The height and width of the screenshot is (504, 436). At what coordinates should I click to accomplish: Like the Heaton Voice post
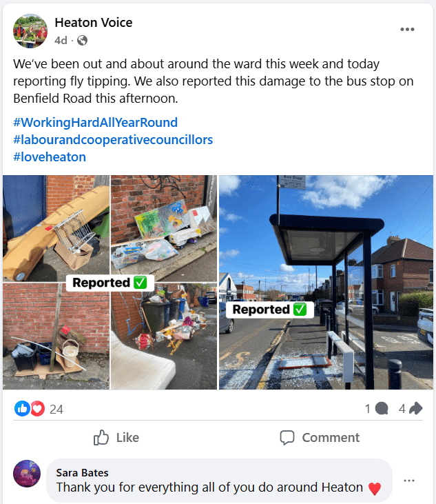coord(116,437)
